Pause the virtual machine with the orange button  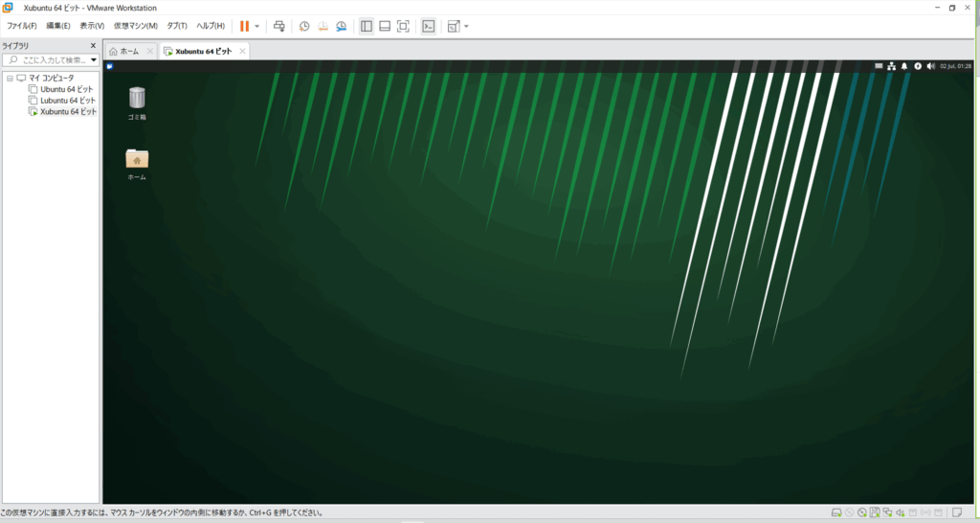coord(244,26)
